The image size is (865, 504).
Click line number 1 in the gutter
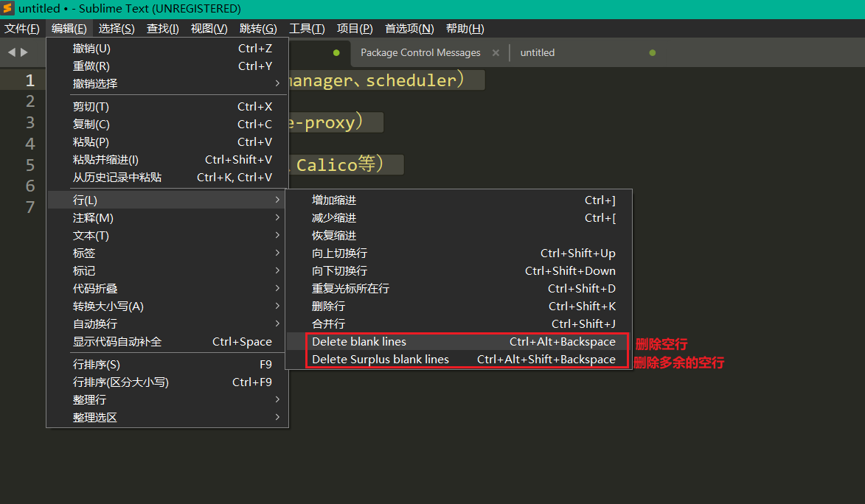tap(30, 80)
